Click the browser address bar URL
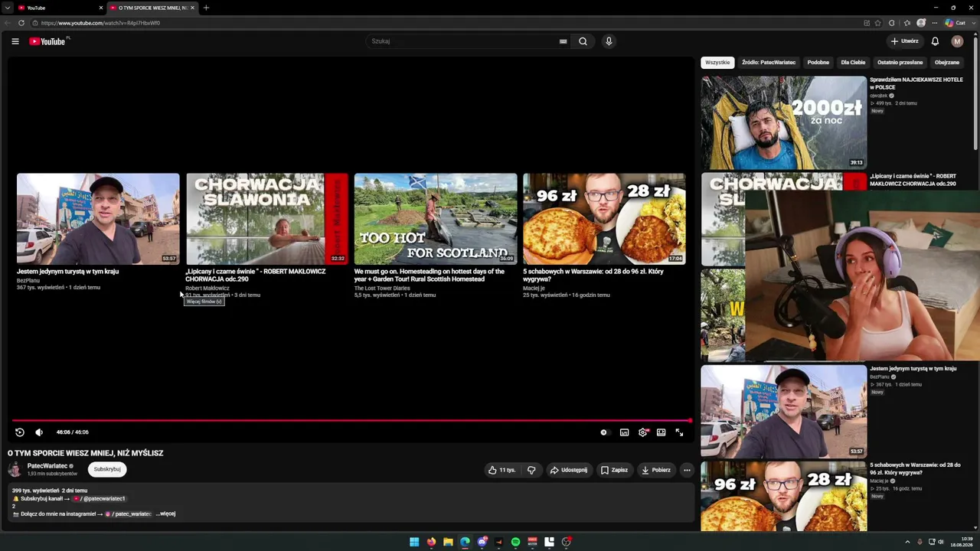Image resolution: width=980 pixels, height=551 pixels. coord(100,23)
